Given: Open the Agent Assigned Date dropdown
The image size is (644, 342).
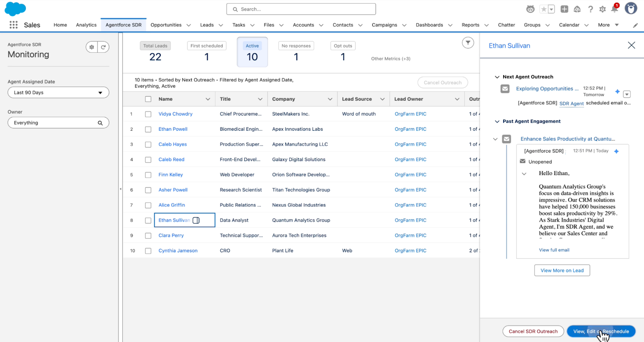Looking at the screenshot, I should (x=58, y=93).
